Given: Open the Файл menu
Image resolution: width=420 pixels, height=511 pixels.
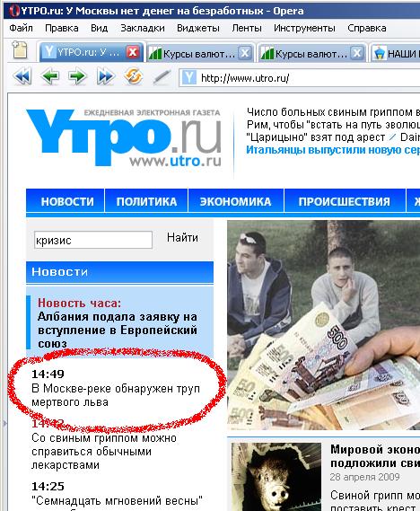Looking at the screenshot, I should click(x=22, y=28).
